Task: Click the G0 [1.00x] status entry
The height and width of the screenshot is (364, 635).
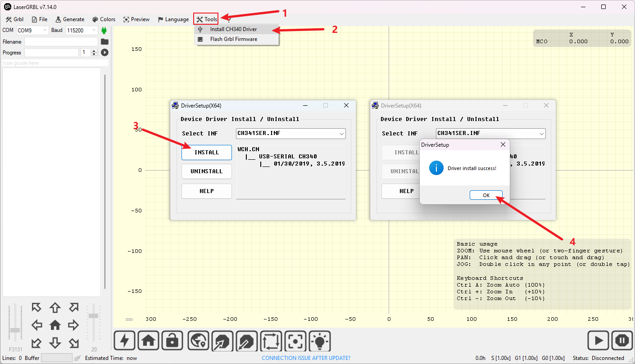Action: click(x=553, y=358)
